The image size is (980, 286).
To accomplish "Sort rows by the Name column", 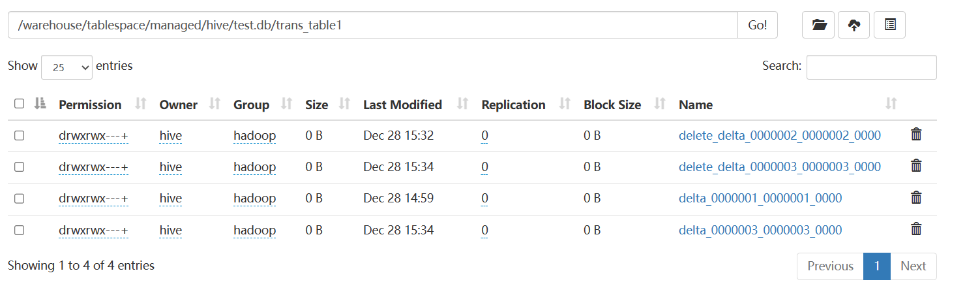I will 696,104.
